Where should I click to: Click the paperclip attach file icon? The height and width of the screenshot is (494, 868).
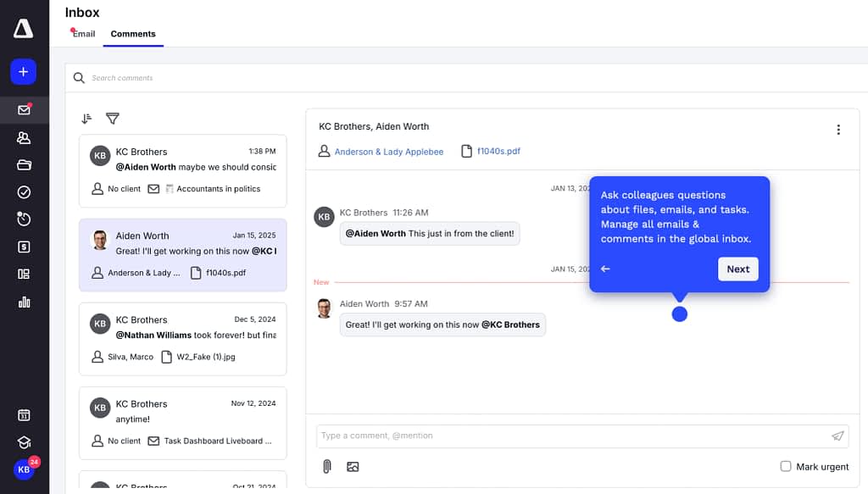327,466
